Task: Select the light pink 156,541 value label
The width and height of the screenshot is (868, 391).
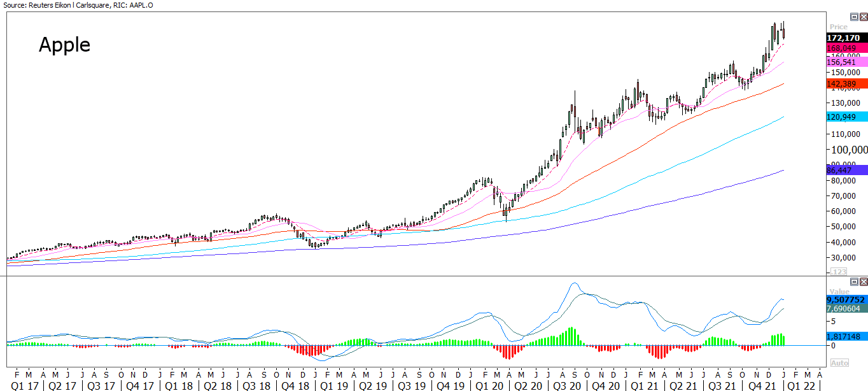Action: point(846,62)
